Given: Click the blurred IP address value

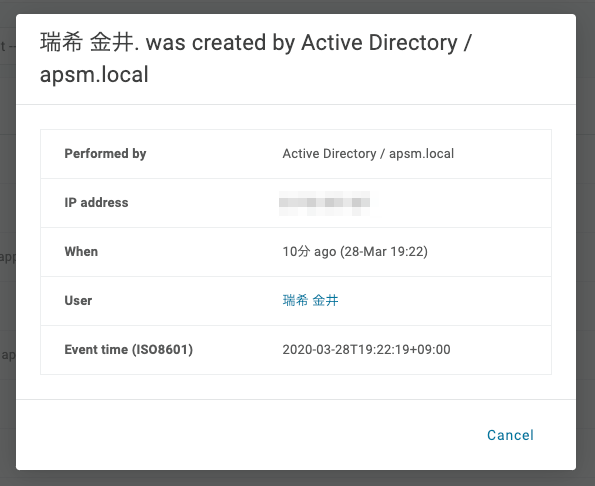Looking at the screenshot, I should click(x=324, y=203).
